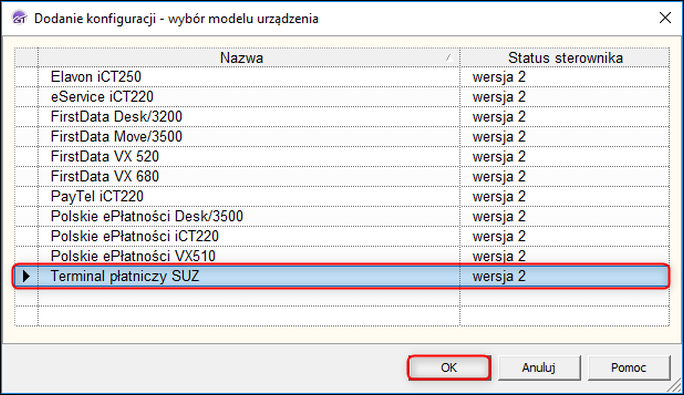684x395 pixels.
Task: Click the application icon in title bar
Action: point(20,18)
